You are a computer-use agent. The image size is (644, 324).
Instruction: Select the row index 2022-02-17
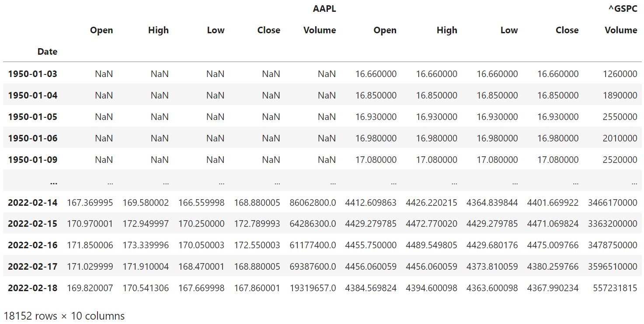[x=33, y=267]
